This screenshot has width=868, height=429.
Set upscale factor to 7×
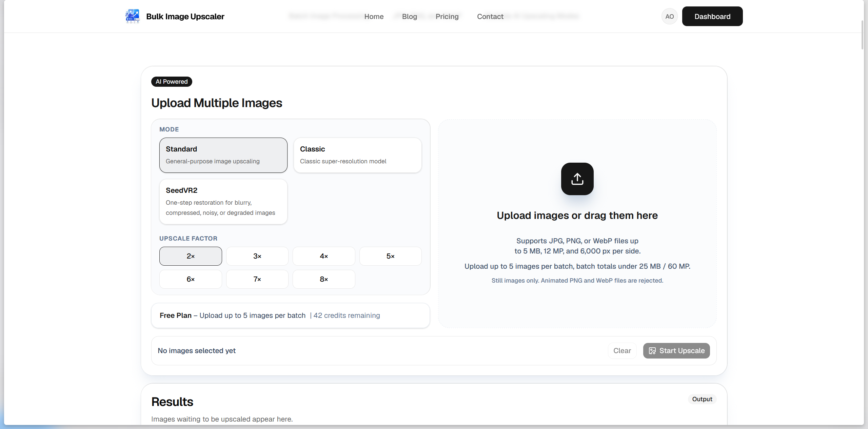257,279
